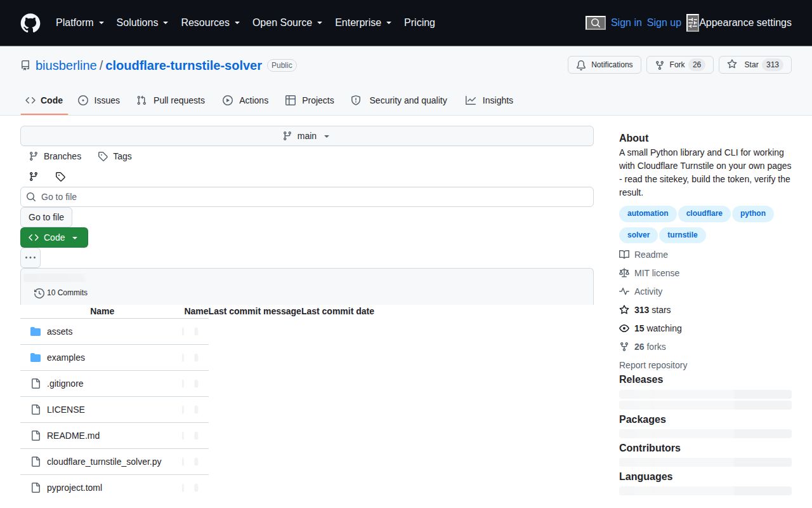
Task: Open the assets folder
Action: (x=60, y=331)
